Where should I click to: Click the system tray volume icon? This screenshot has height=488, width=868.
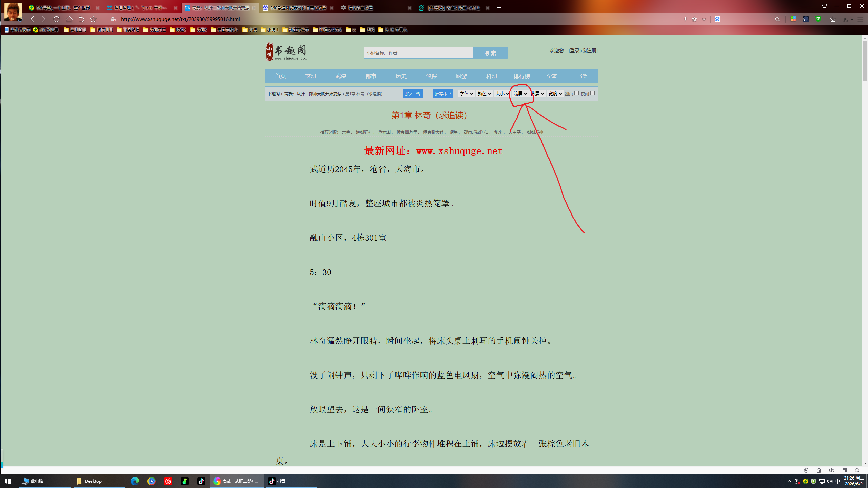tap(829, 481)
